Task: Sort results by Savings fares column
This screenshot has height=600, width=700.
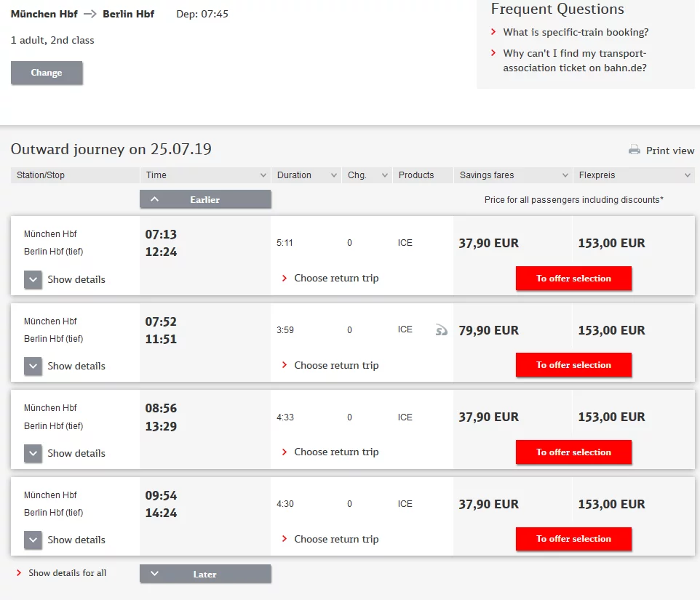Action: [512, 175]
